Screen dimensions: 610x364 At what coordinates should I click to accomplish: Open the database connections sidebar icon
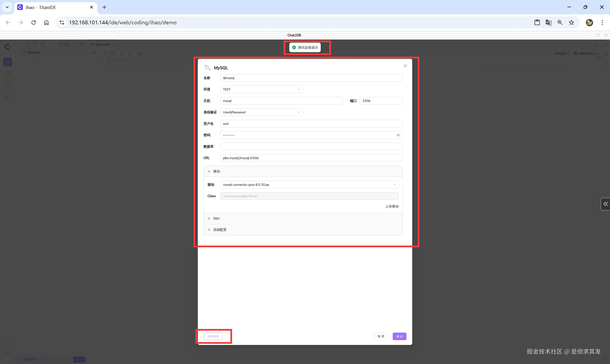(x=8, y=62)
